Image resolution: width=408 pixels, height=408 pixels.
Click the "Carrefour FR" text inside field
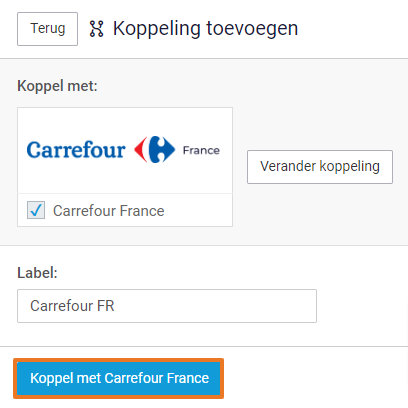point(72,306)
